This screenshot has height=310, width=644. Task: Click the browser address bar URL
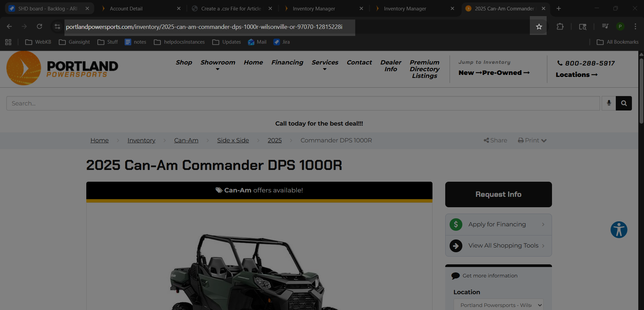[204, 27]
